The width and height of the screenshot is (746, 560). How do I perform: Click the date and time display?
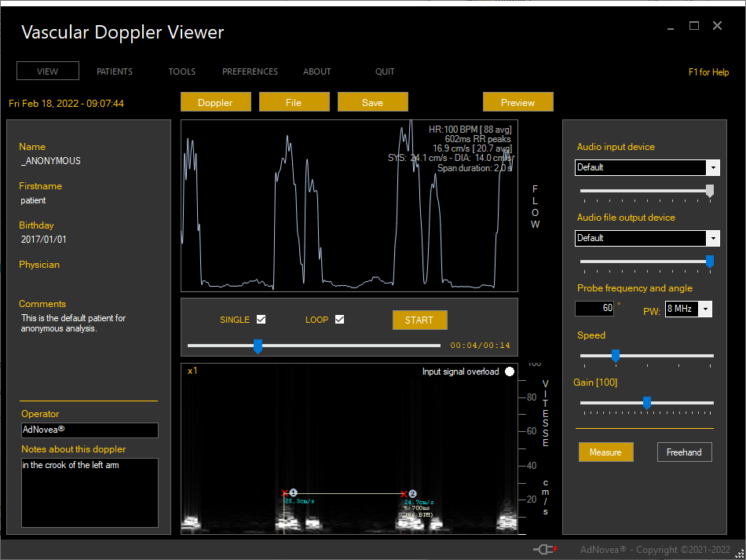click(x=66, y=103)
